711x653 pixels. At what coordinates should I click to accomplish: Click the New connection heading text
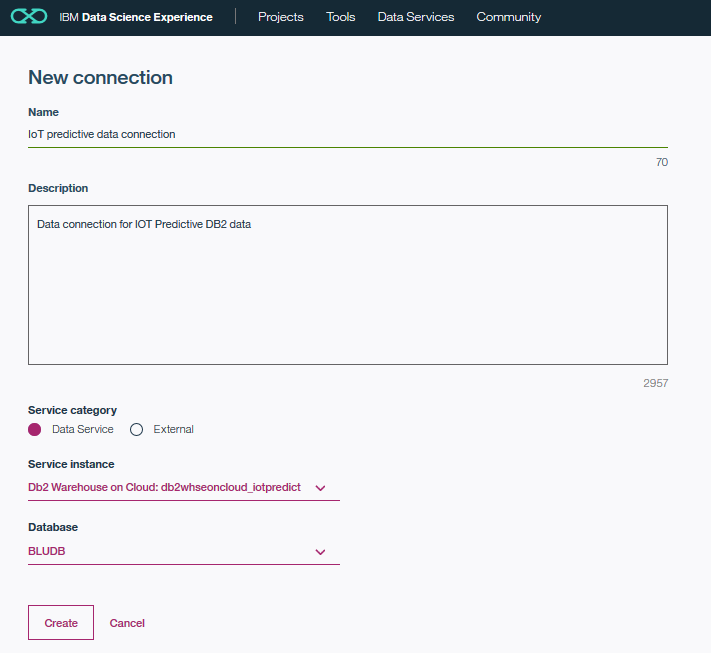click(100, 78)
